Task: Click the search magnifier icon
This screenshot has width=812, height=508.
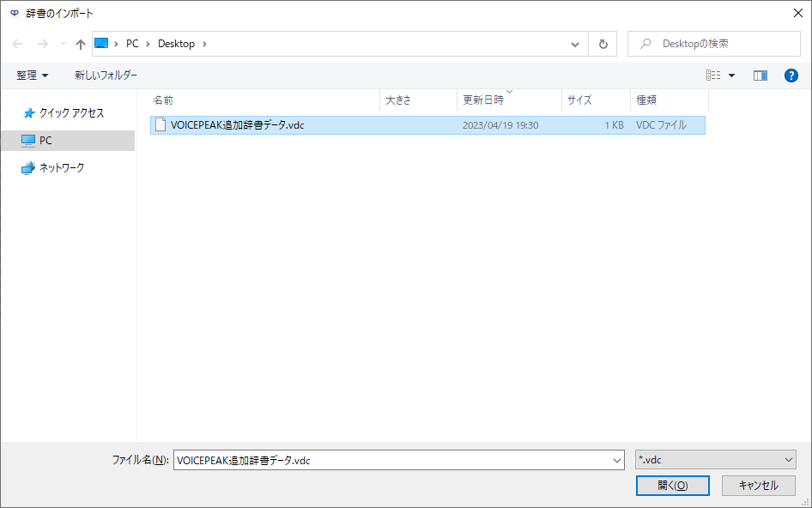Action: click(645, 44)
